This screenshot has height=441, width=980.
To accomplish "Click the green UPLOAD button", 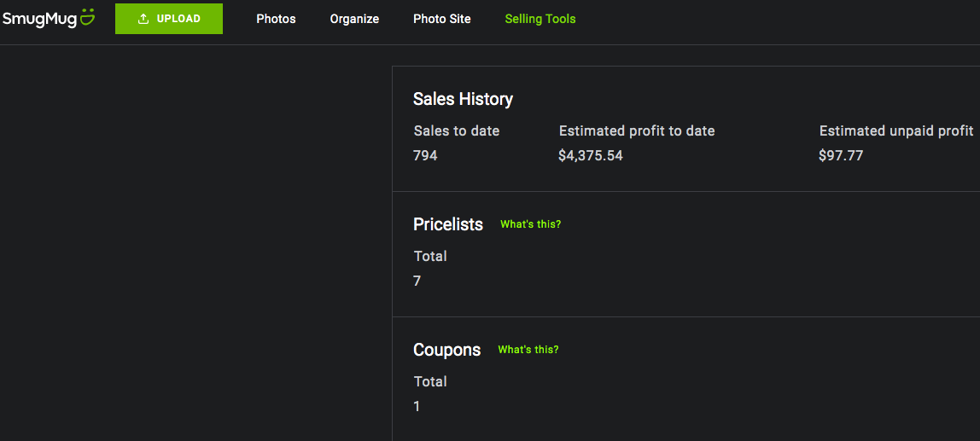I will (169, 19).
